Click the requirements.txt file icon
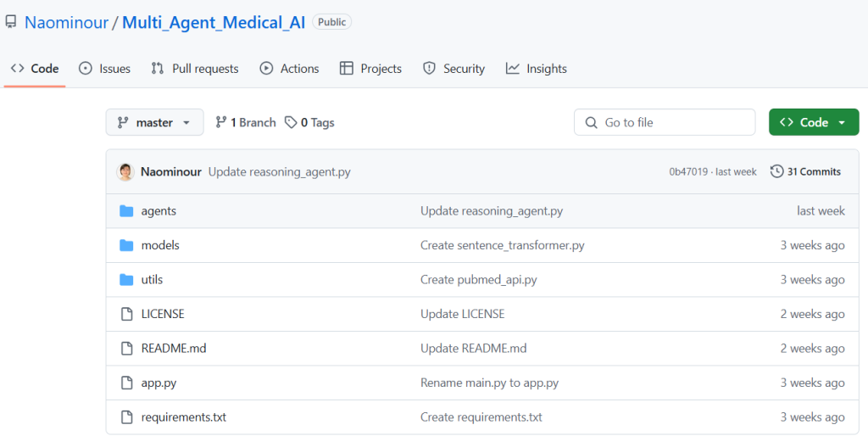The height and width of the screenshot is (436, 868). 127,417
